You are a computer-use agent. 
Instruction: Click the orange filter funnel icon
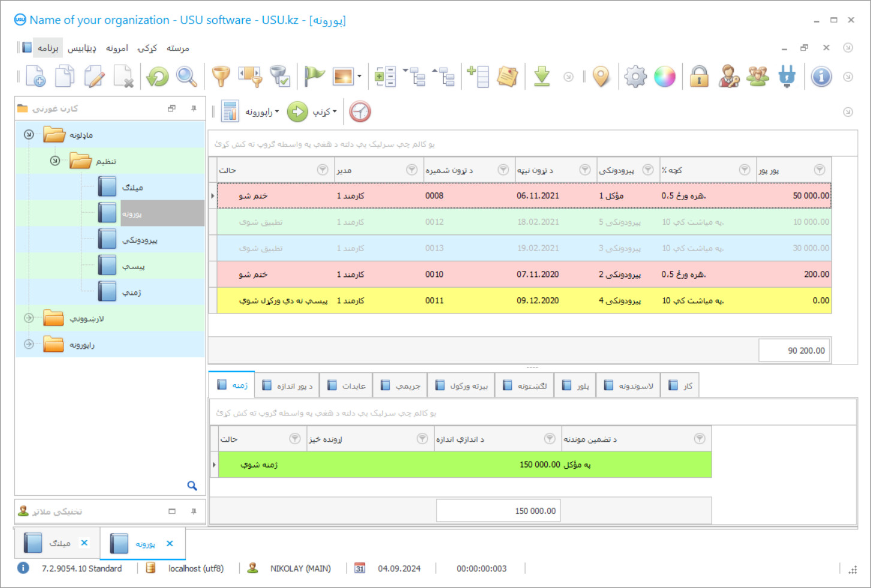coord(221,77)
